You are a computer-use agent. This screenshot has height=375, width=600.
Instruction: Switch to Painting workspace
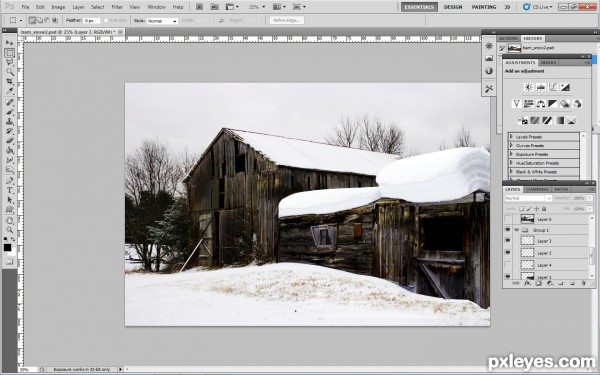(x=484, y=7)
